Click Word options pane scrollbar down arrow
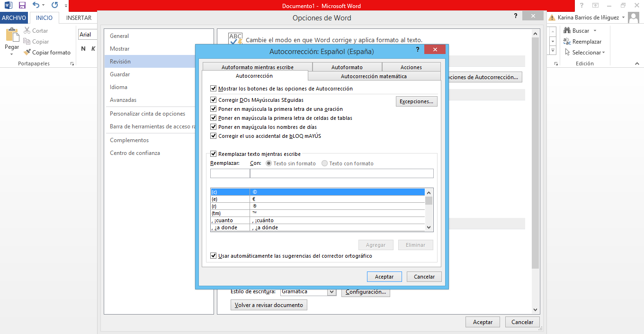 pyautogui.click(x=536, y=310)
